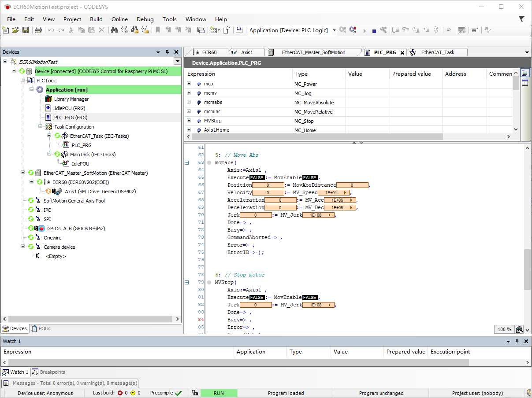Toggle pin on the Watch 1 panel
Image resolution: width=532 pixels, height=398 pixels.
click(517, 341)
